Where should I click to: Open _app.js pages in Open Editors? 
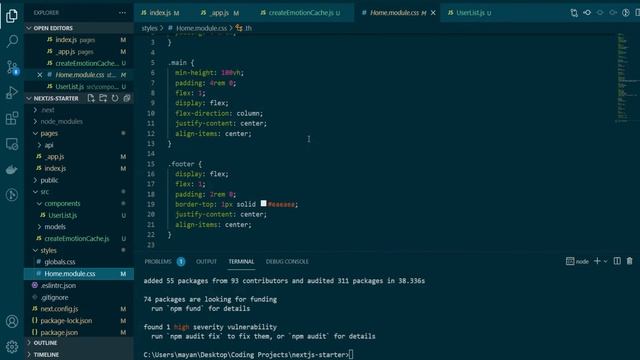click(79, 51)
